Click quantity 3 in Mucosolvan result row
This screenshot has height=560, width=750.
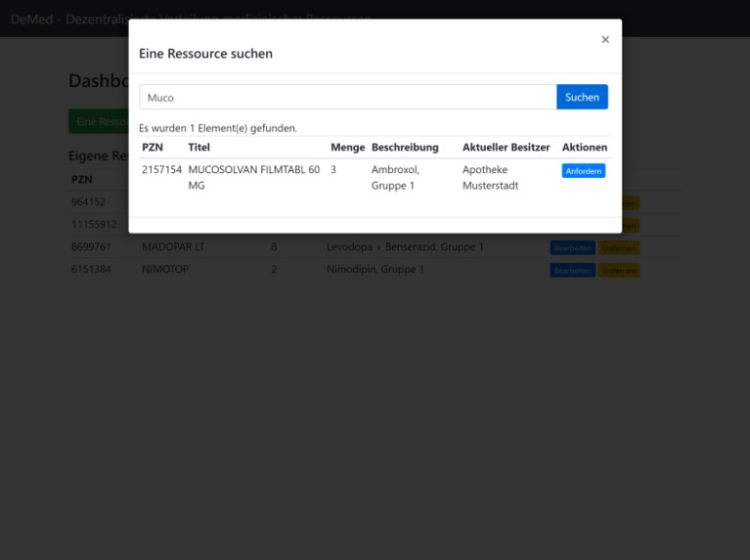[333, 170]
